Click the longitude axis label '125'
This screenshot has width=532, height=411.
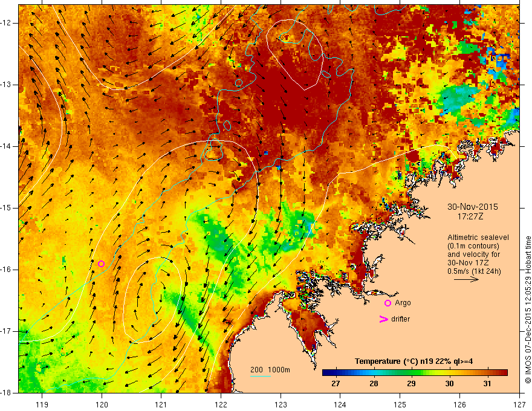[x=400, y=404]
